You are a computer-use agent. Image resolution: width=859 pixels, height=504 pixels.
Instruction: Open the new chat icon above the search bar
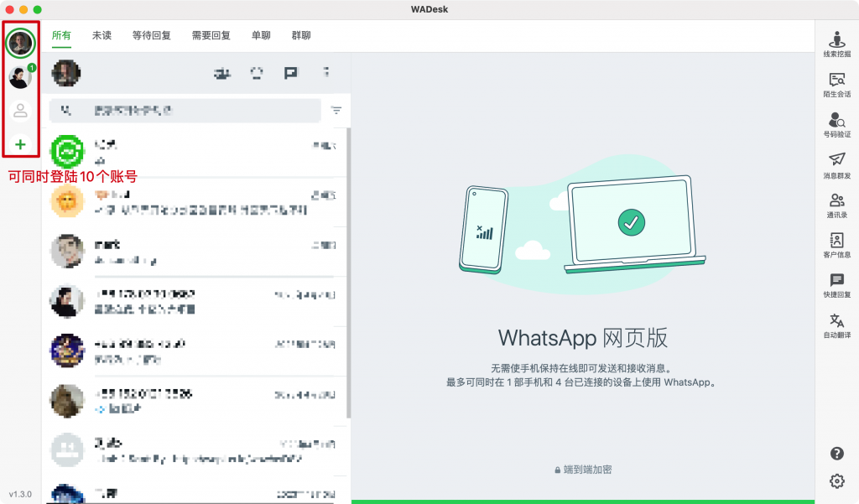coord(222,73)
